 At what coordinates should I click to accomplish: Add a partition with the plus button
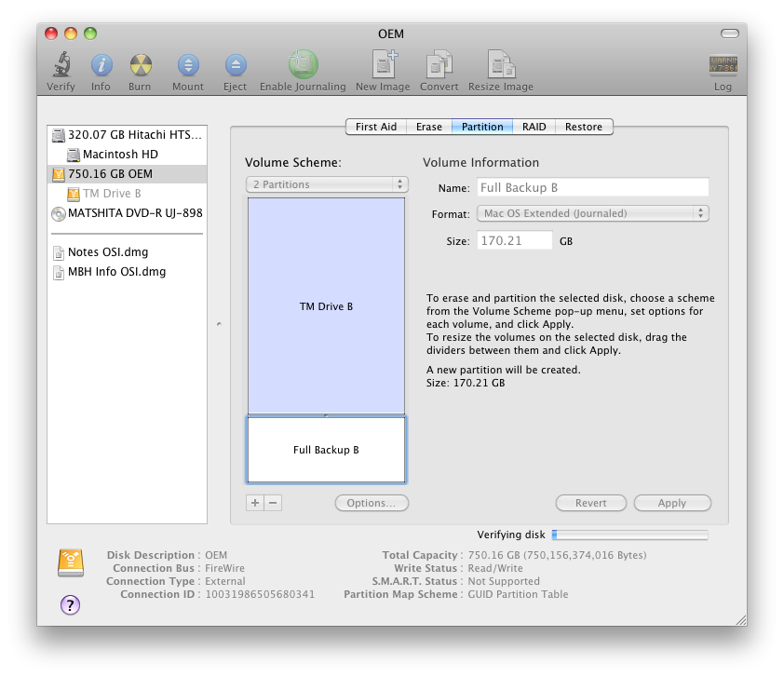(255, 503)
